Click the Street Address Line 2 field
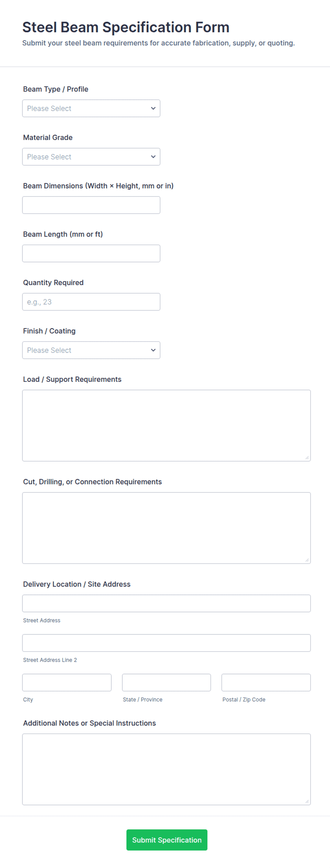This screenshot has width=330, height=868. coord(166,642)
